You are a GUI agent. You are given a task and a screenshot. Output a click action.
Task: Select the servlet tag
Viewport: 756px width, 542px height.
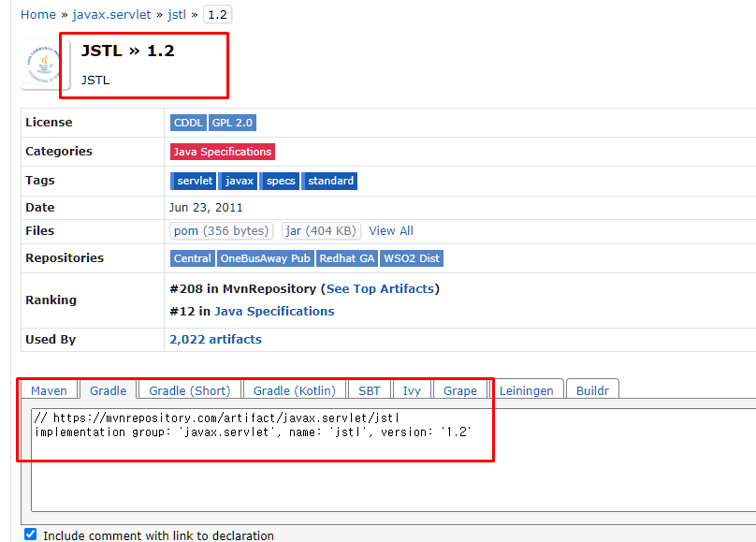pos(194,181)
